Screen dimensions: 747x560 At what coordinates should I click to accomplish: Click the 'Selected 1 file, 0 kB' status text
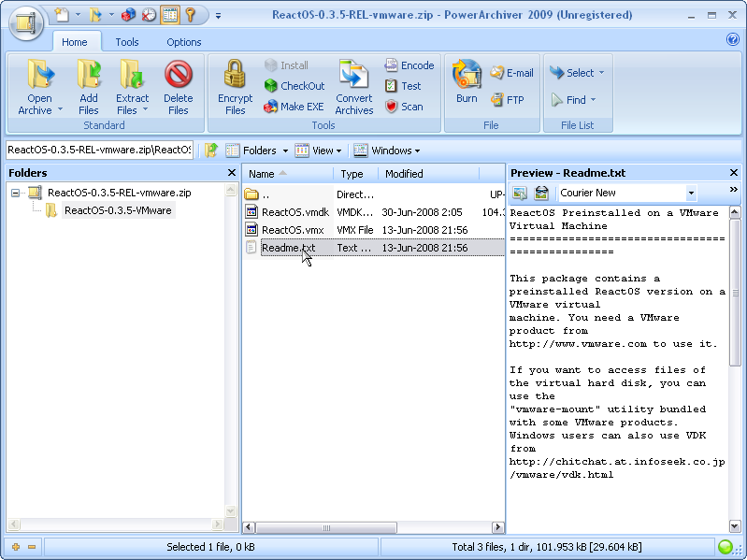210,547
